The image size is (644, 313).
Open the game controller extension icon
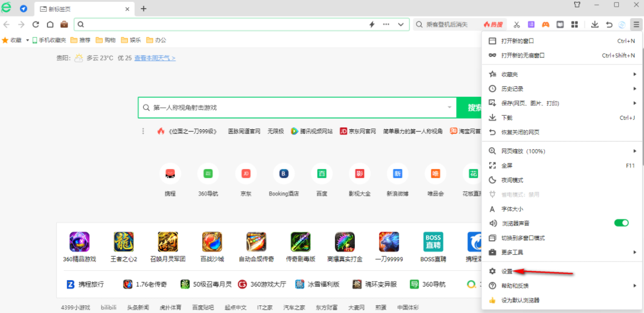(x=545, y=25)
